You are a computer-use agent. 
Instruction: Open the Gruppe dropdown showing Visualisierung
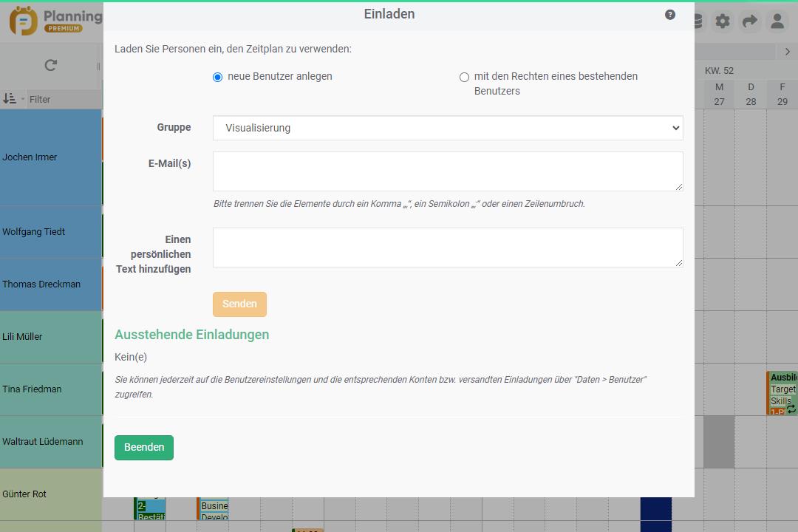pyautogui.click(x=448, y=128)
